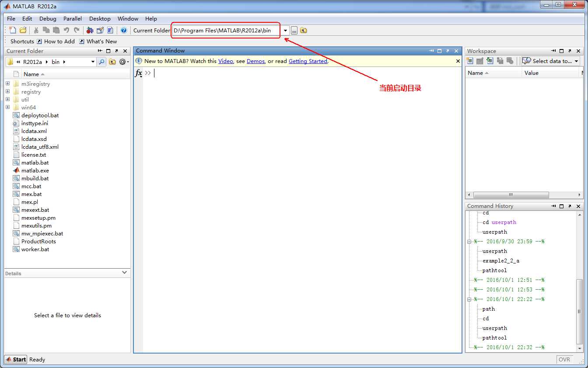This screenshot has height=368, width=588.
Task: Collapse the 2016/10/1 22:22 history group
Action: coord(469,299)
